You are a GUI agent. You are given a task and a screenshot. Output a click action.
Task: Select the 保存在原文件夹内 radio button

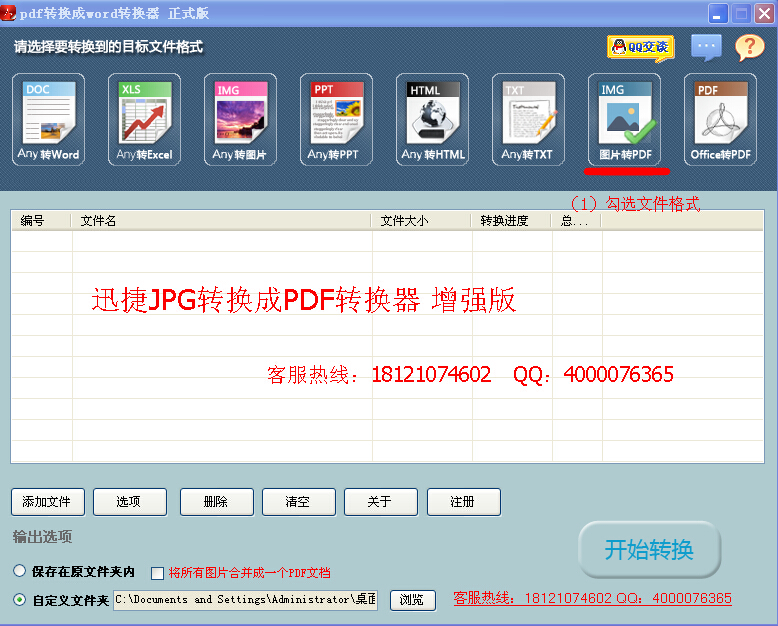19,571
